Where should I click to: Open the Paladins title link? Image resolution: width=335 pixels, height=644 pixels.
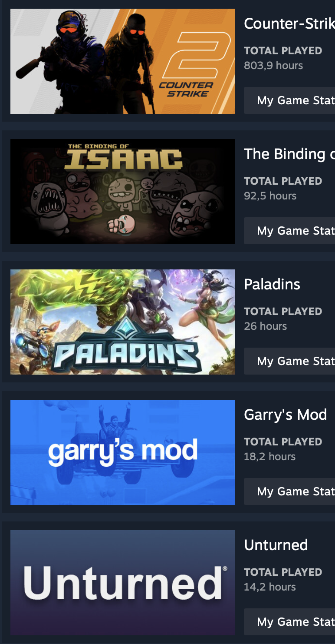(x=272, y=284)
